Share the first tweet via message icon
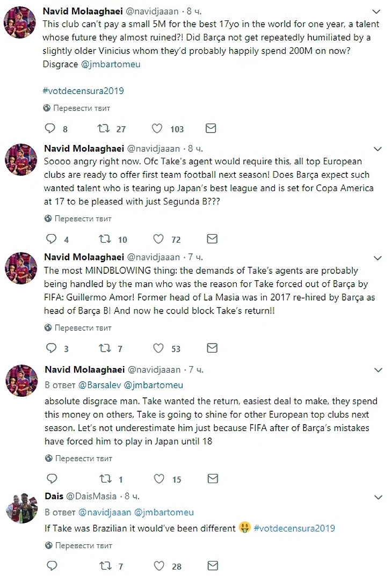The height and width of the screenshot is (576, 392). (x=212, y=129)
